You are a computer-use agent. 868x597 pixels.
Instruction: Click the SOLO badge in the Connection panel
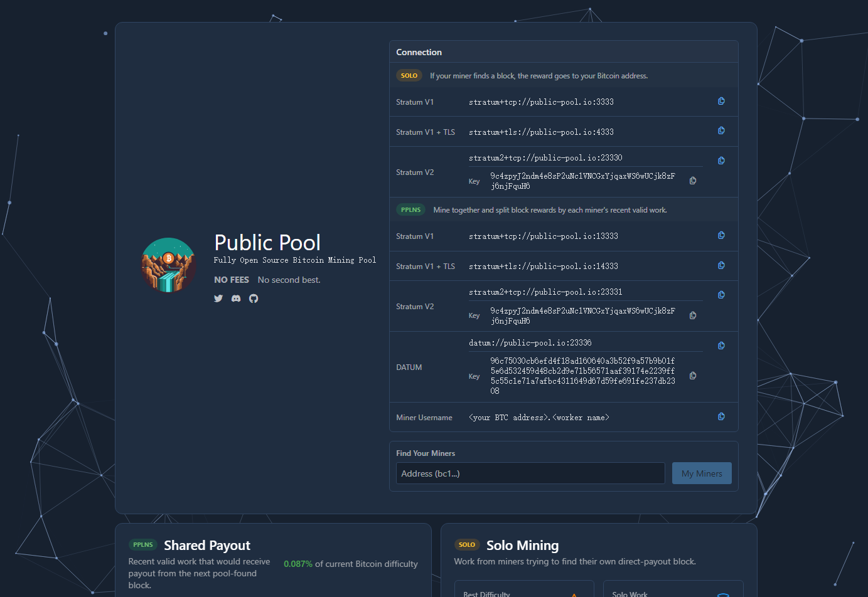[409, 76]
